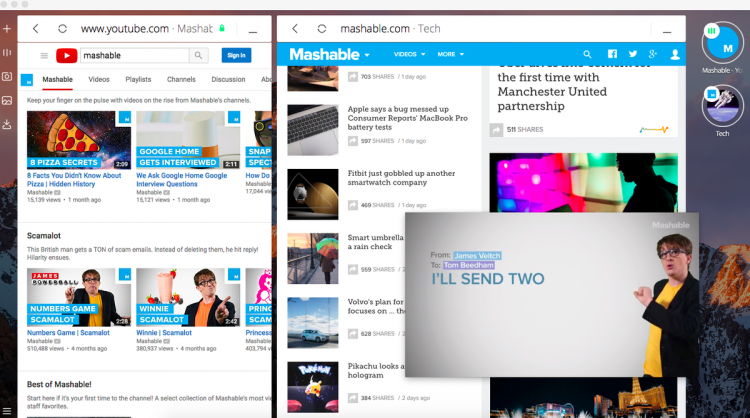This screenshot has height=418, width=750.
Task: Click '15,139 views' text under pizza video
Action: pos(44,200)
